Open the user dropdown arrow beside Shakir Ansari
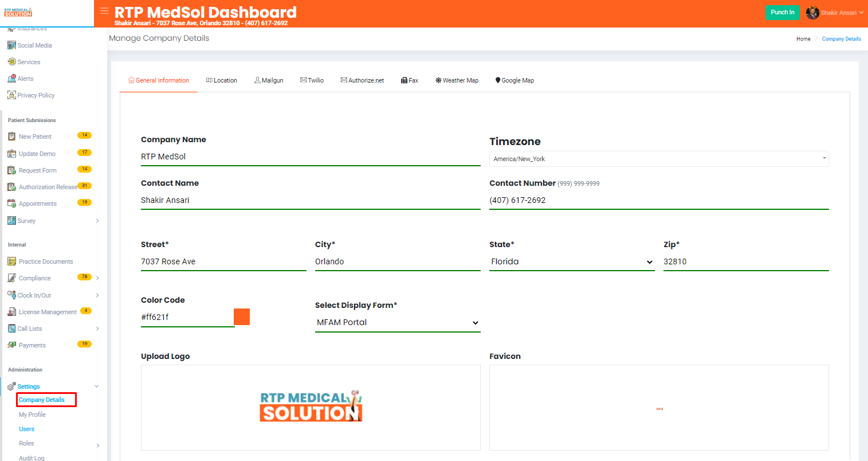 point(861,13)
